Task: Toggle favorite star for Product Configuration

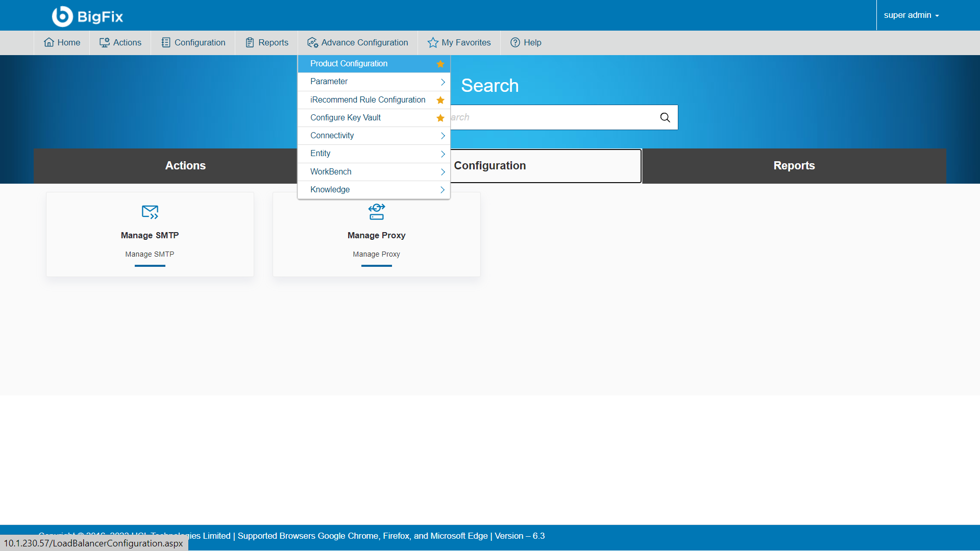Action: pyautogui.click(x=440, y=64)
